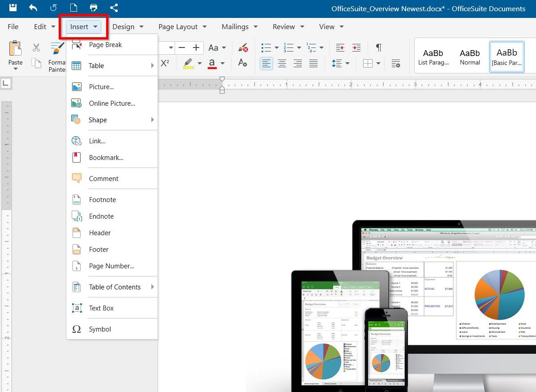Expand the Table submenu

[x=112, y=66]
